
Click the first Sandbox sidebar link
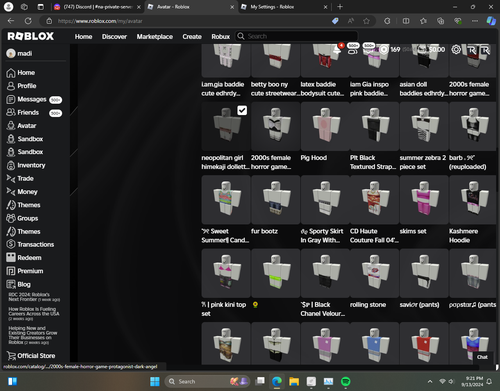pyautogui.click(x=30, y=139)
